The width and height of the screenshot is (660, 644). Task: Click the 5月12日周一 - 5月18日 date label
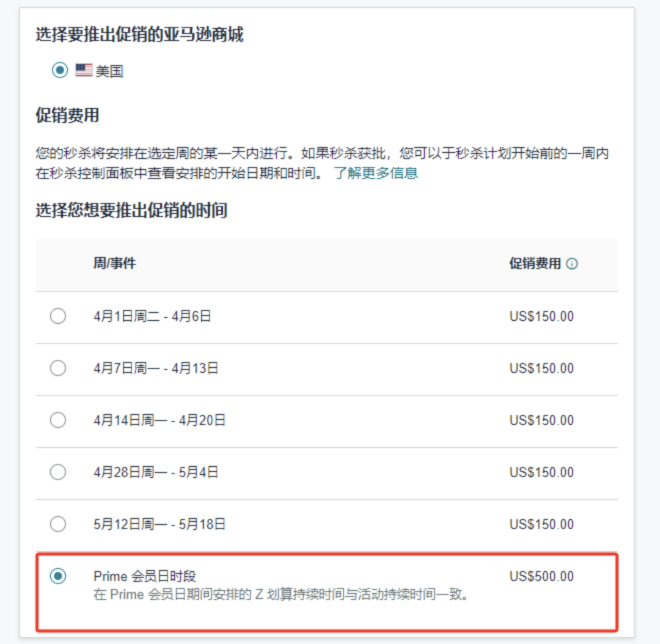point(159,524)
